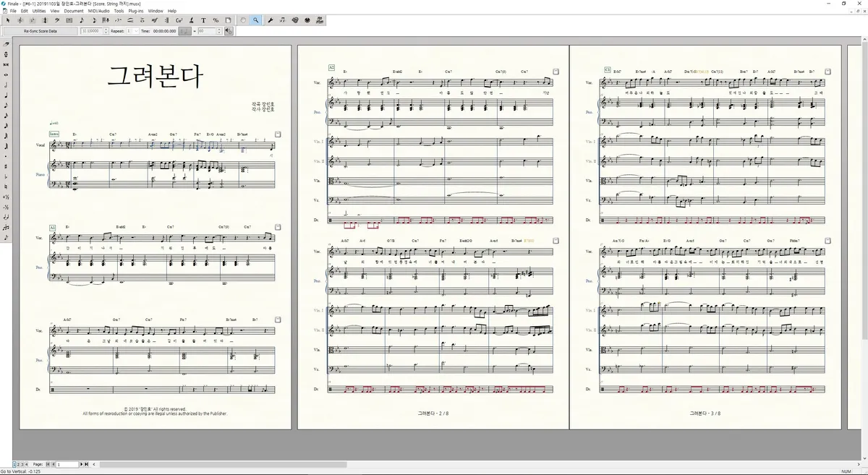This screenshot has height=475, width=868.
Task: Click the Page number input field
Action: [67, 464]
